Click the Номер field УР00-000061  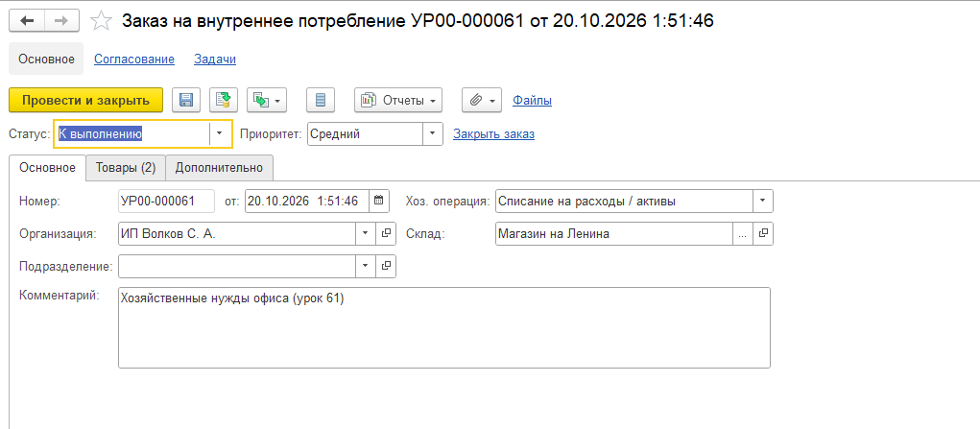point(166,201)
